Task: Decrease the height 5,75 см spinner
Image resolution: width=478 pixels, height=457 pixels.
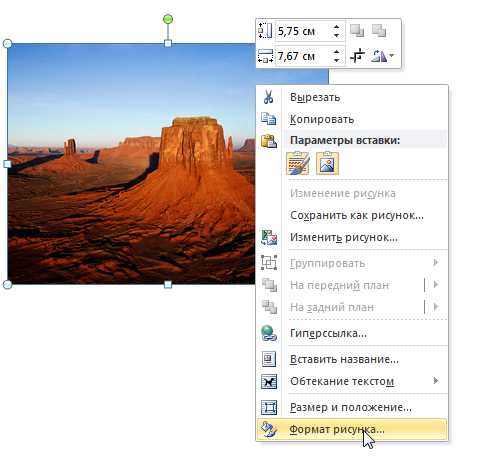Action: 336,35
